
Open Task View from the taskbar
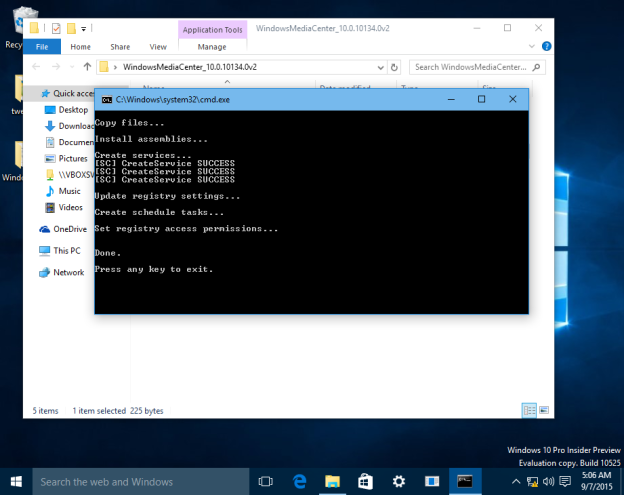265,482
